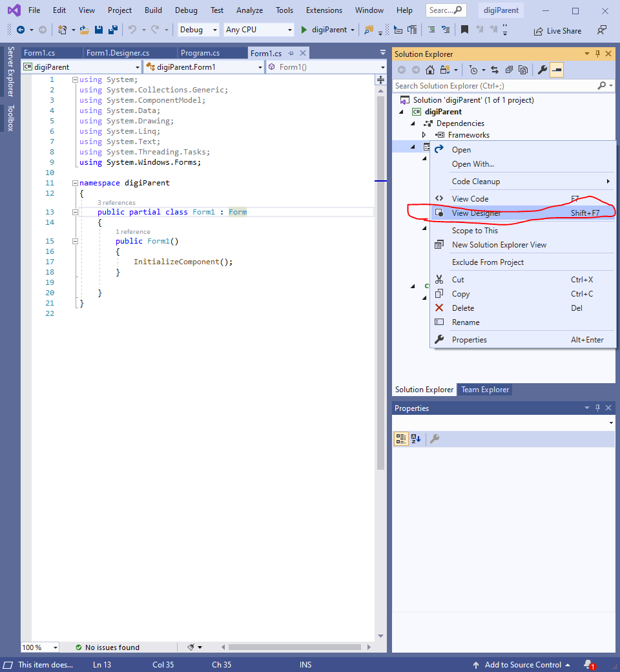The image size is (620, 672).
Task: Click the horizontal scrollbar in code editor
Action: [x=294, y=647]
